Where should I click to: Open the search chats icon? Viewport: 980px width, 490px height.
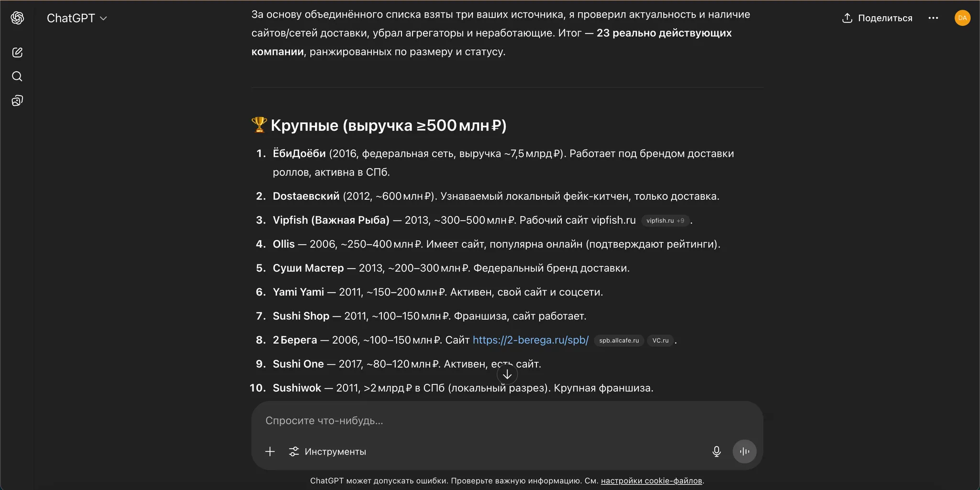17,76
